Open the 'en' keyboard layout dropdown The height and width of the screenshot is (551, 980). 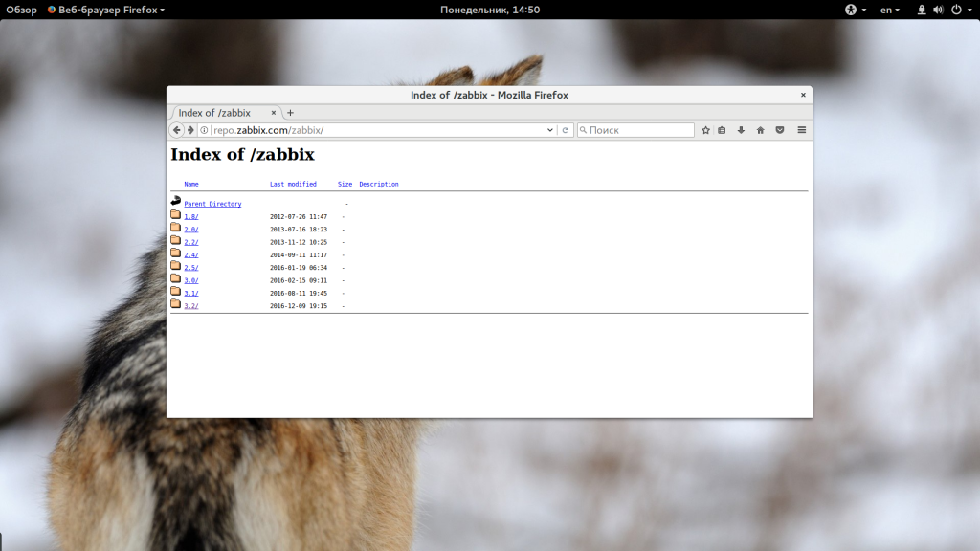pyautogui.click(x=889, y=10)
